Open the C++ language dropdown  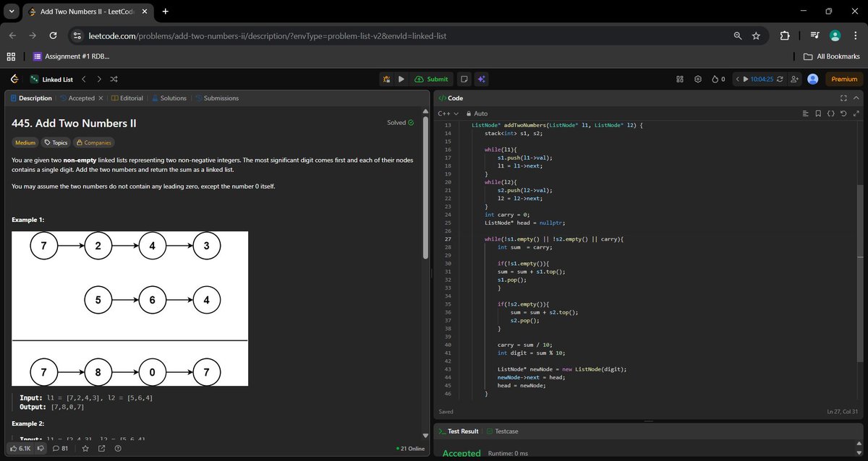(448, 113)
